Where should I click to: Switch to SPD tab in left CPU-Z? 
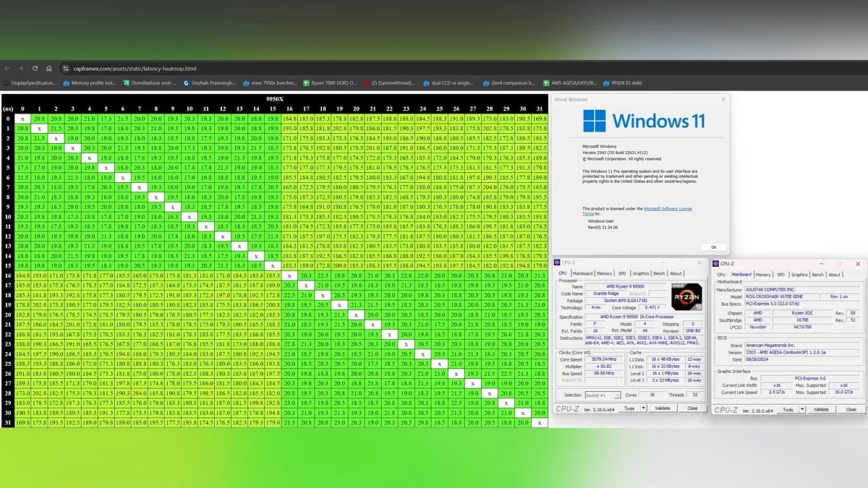tap(622, 273)
